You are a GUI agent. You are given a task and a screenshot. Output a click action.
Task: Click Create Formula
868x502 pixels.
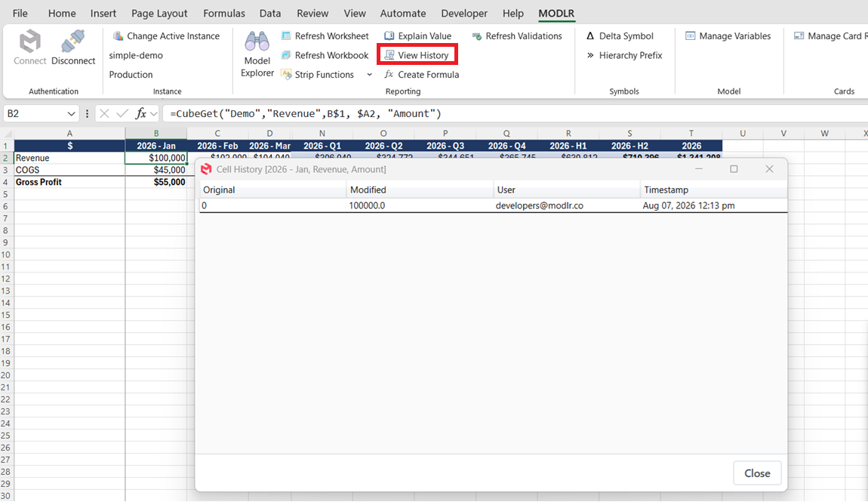[x=422, y=75]
